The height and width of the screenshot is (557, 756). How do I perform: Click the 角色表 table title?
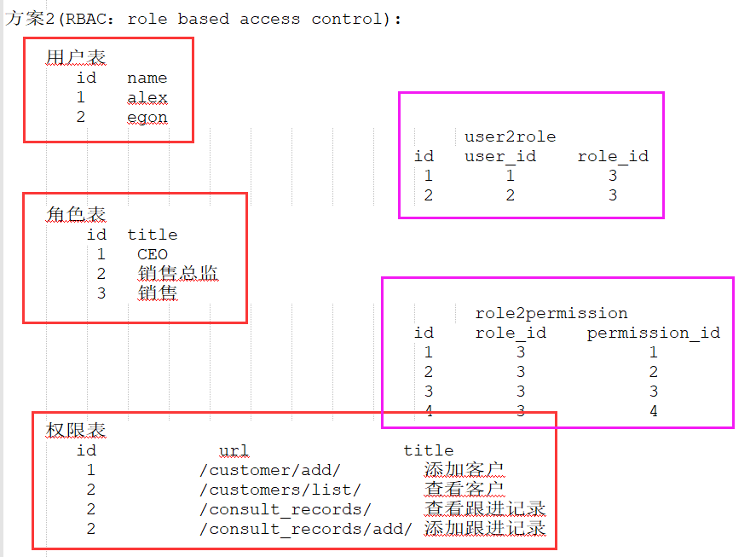point(76,214)
